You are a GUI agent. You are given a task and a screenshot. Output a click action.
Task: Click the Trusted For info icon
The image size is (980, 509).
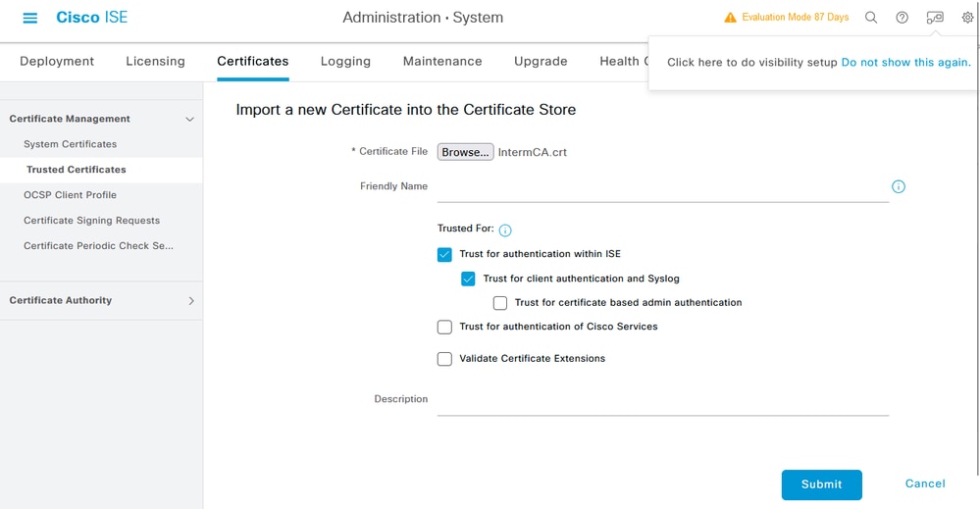(x=505, y=230)
